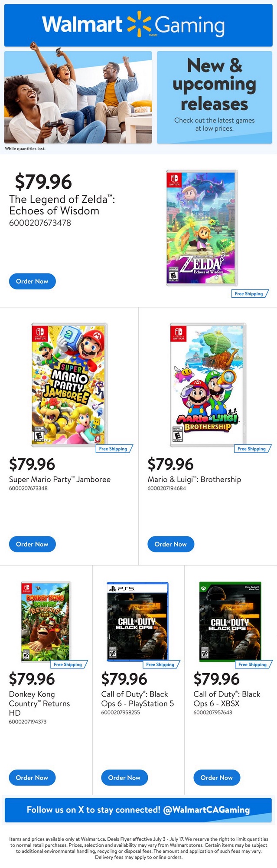The height and width of the screenshot is (868, 277).
Task: Order The Legend of Zelda Echoes of Wisdom
Action: click(32, 281)
